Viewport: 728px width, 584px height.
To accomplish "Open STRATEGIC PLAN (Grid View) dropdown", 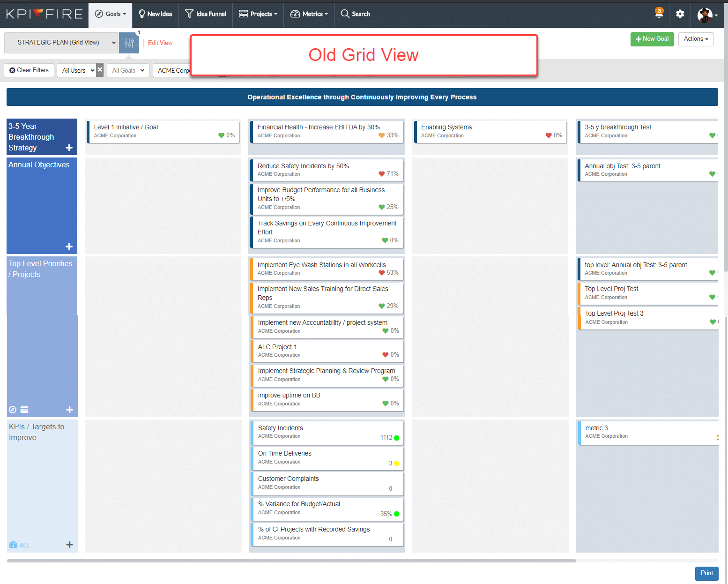I will click(x=61, y=43).
